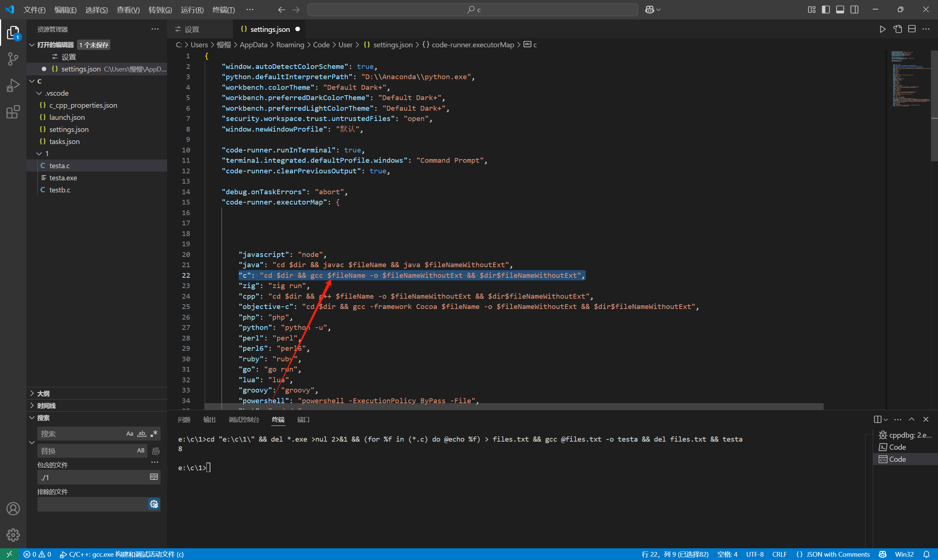Toggle whole word match in search
938x560 pixels.
(141, 434)
